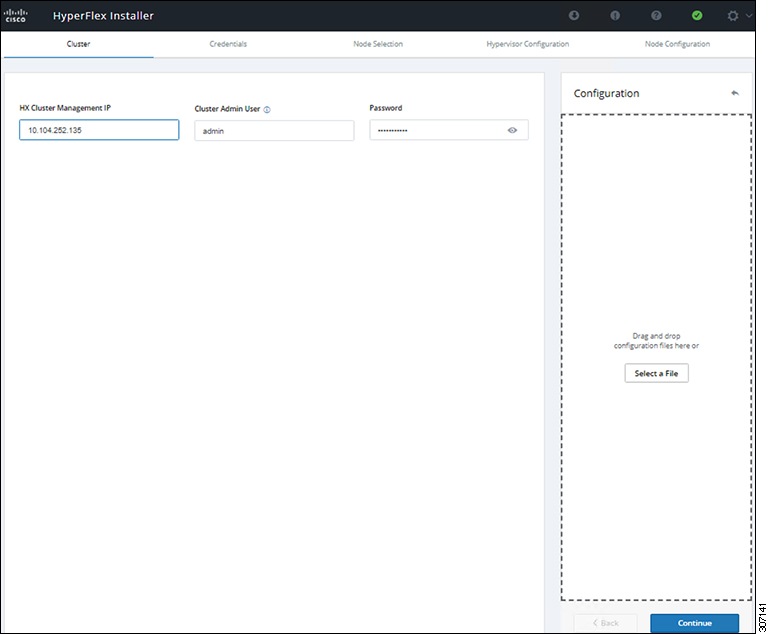Switch to the Cluster tab
Image resolution: width=768 pixels, height=634 pixels.
point(78,44)
